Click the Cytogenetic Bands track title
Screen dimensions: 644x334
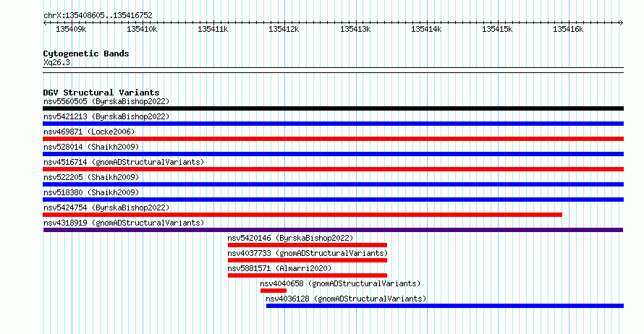86,53
